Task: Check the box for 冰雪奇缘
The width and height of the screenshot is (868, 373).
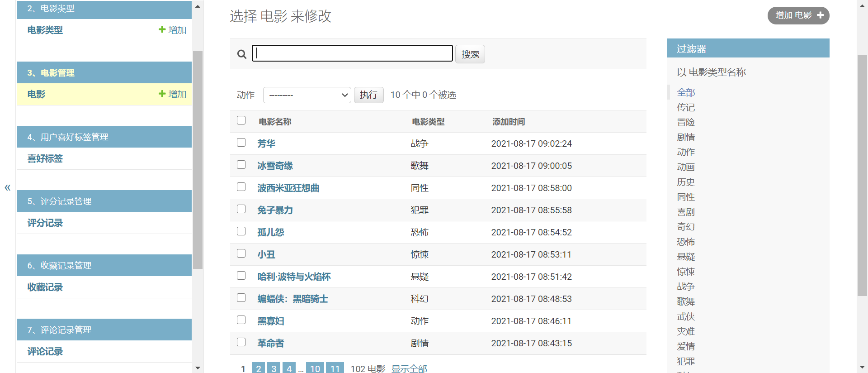Action: coord(241,165)
